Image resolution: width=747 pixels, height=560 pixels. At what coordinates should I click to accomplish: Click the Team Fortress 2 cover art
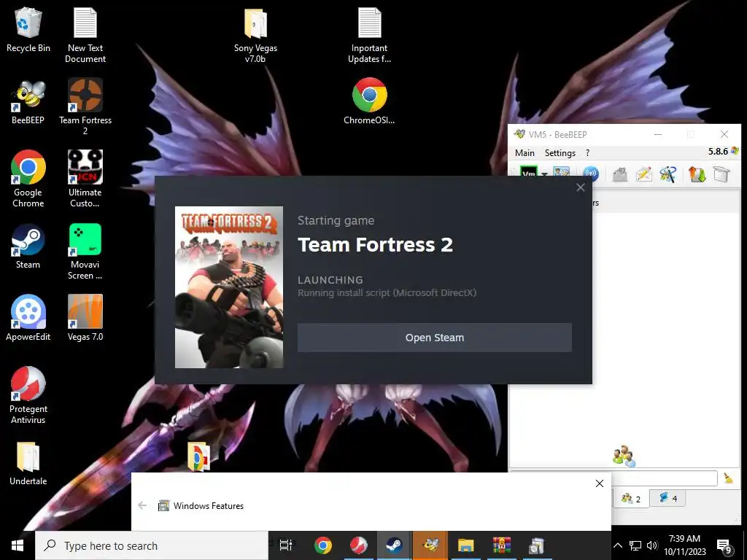coord(229,287)
